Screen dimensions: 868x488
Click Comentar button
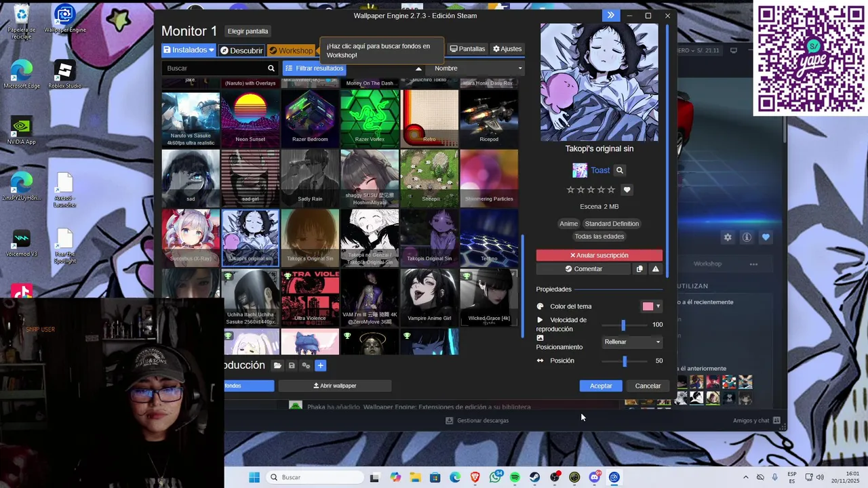click(584, 269)
